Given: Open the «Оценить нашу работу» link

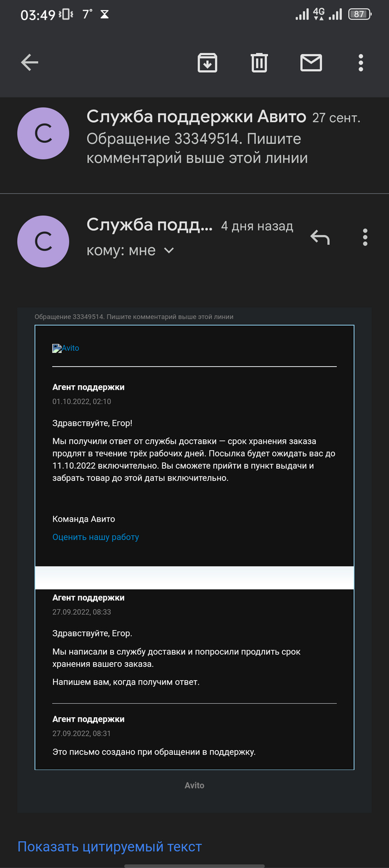Looking at the screenshot, I should pyautogui.click(x=96, y=537).
